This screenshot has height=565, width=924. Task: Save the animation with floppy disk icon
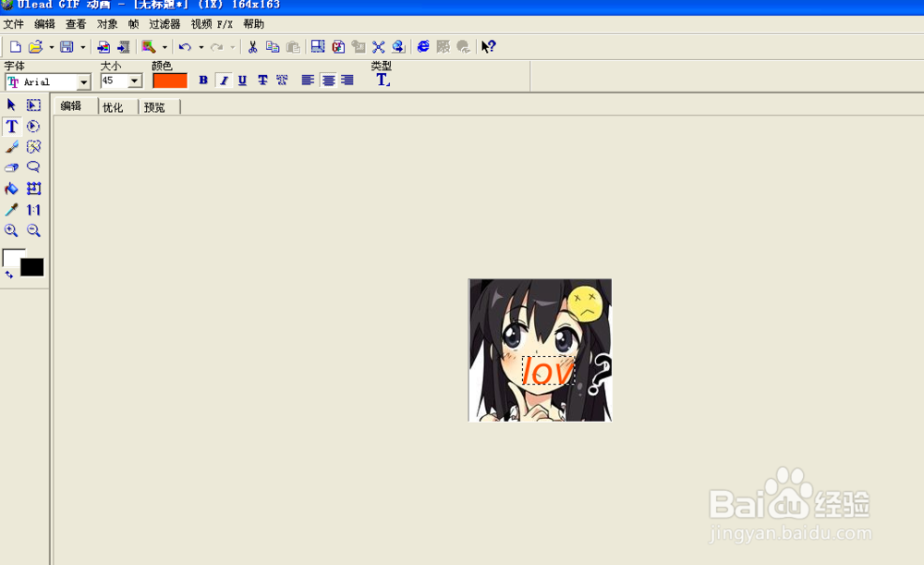pos(67,46)
